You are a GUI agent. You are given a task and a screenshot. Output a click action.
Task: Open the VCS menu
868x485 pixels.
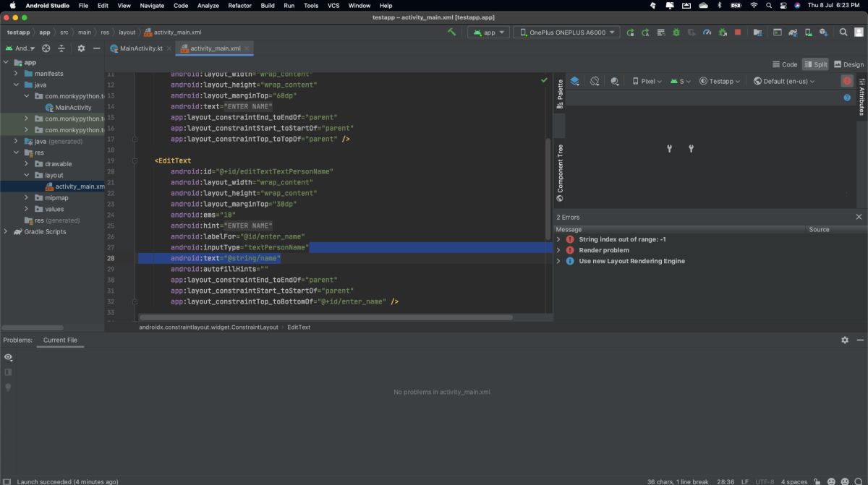click(333, 5)
